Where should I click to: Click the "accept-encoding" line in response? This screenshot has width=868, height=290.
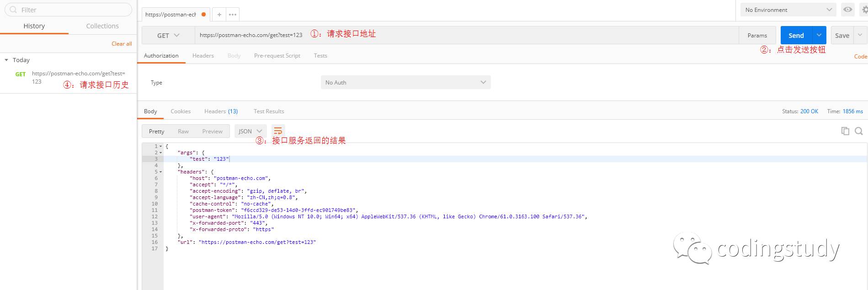pos(248,191)
